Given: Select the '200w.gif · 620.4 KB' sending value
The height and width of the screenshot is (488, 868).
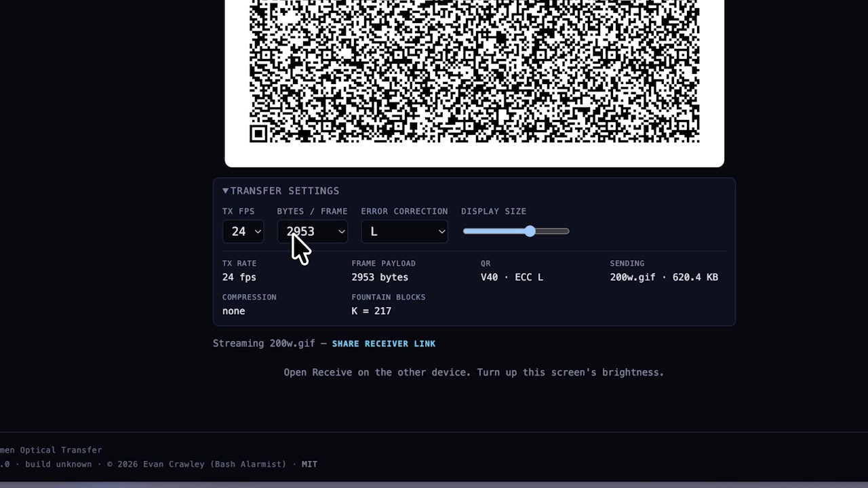Looking at the screenshot, I should 664,277.
